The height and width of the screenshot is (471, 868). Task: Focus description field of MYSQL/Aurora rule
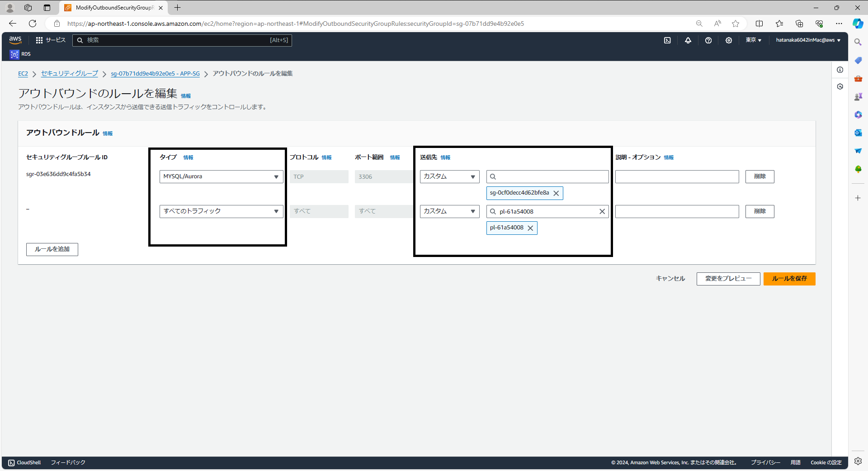click(x=677, y=176)
